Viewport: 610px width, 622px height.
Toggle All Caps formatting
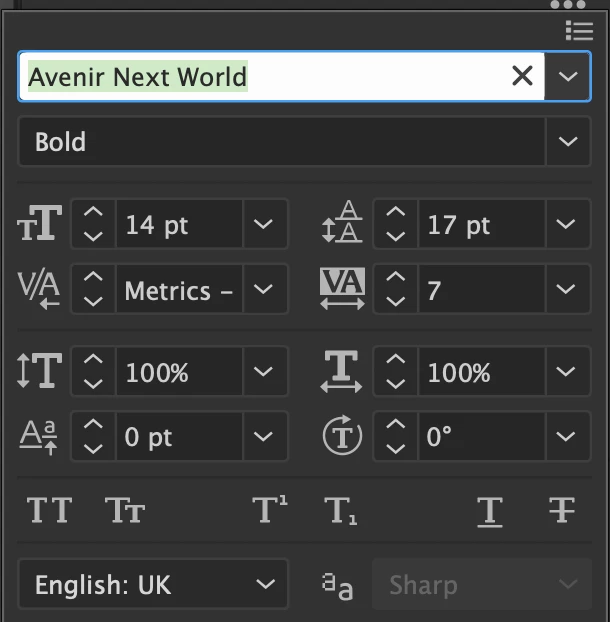coord(50,510)
